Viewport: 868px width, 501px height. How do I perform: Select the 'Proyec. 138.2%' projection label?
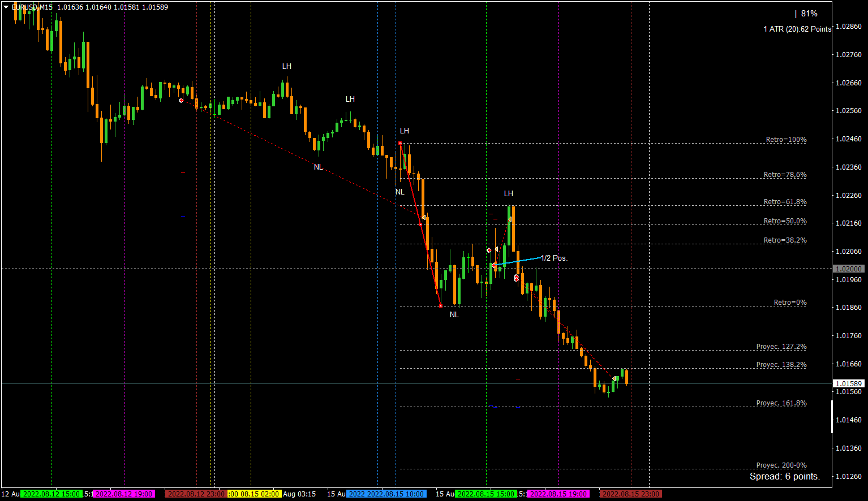click(781, 365)
